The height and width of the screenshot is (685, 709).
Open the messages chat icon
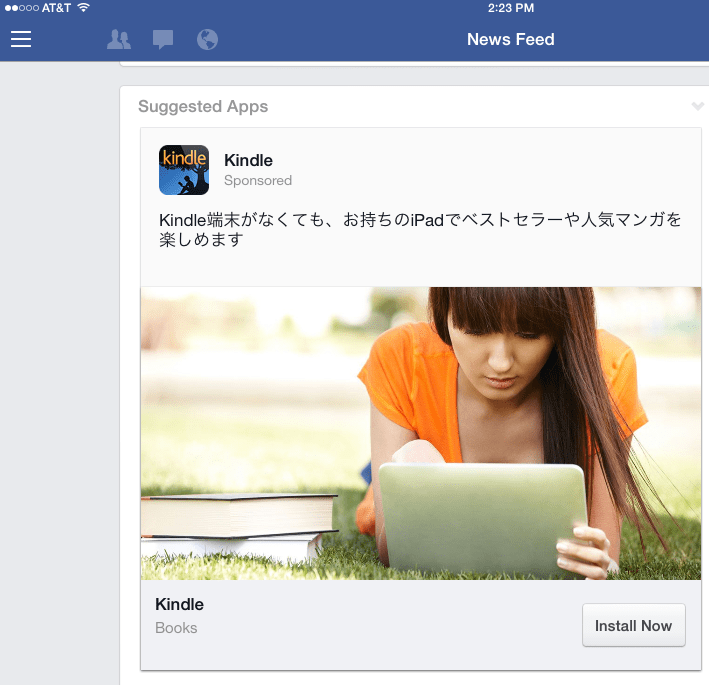pyautogui.click(x=163, y=39)
